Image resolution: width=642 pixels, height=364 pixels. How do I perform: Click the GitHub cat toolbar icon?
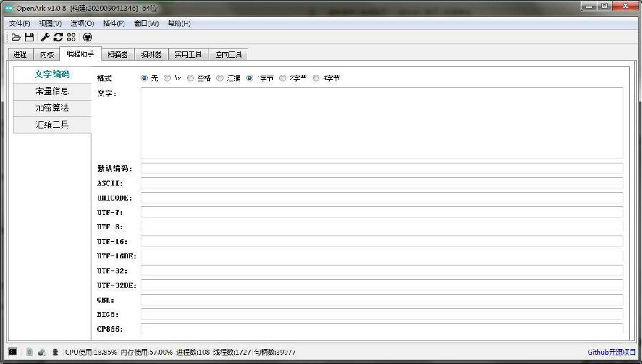[x=87, y=37]
